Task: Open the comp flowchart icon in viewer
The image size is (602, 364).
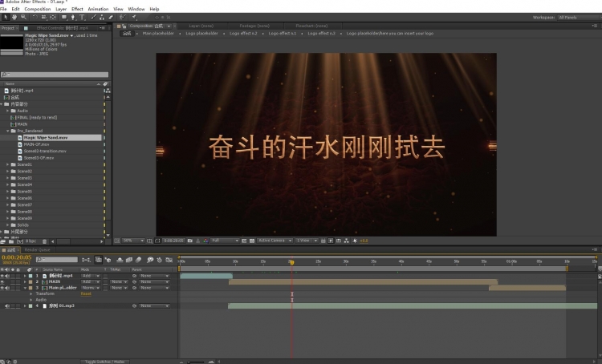Action: (x=346, y=241)
